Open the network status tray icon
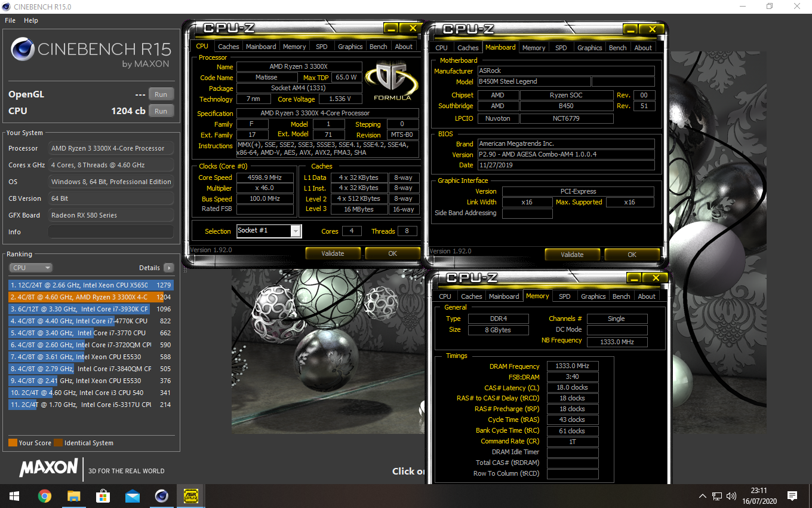The image size is (812, 508). click(x=717, y=496)
